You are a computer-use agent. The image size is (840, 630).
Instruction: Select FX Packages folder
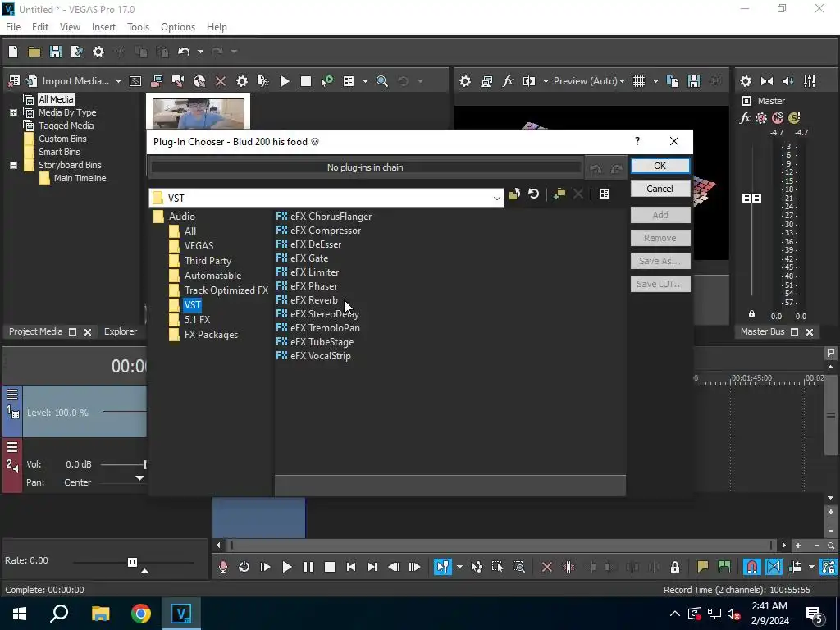tap(211, 335)
